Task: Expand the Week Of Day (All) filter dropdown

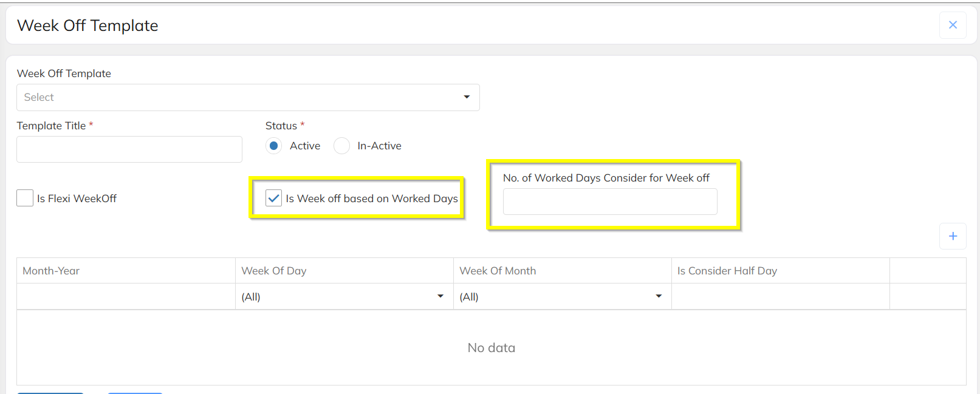Action: coord(344,297)
